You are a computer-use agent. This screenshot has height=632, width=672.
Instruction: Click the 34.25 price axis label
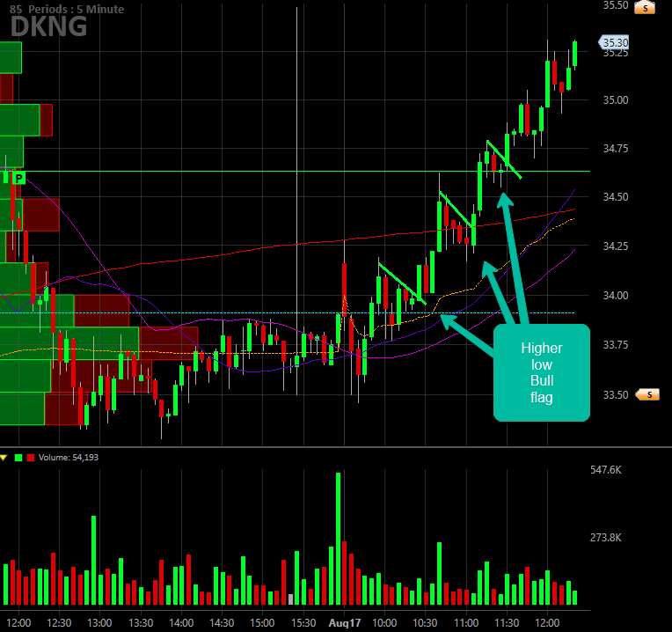(616, 246)
